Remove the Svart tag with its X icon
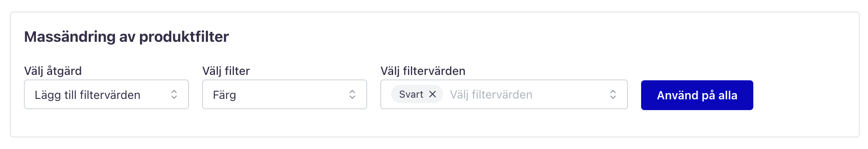The image size is (868, 149). (x=432, y=94)
